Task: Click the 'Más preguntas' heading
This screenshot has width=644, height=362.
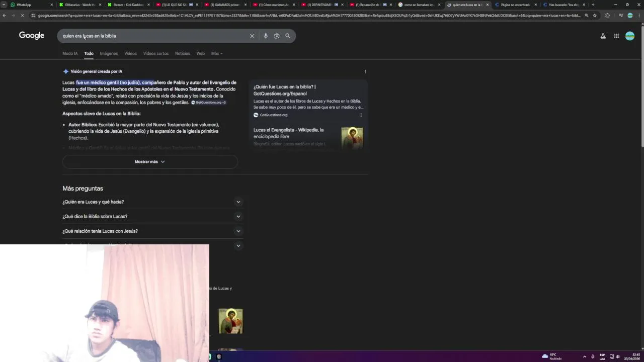Action: click(x=83, y=189)
